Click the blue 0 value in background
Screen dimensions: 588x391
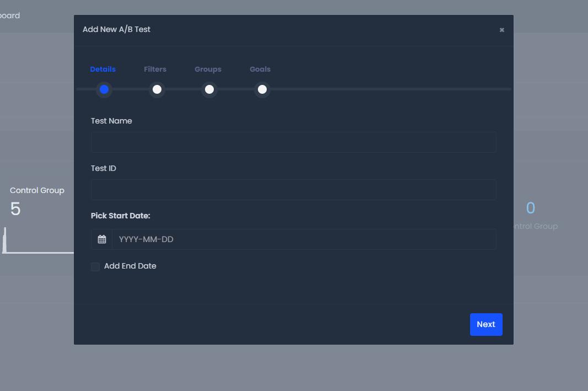(x=531, y=208)
